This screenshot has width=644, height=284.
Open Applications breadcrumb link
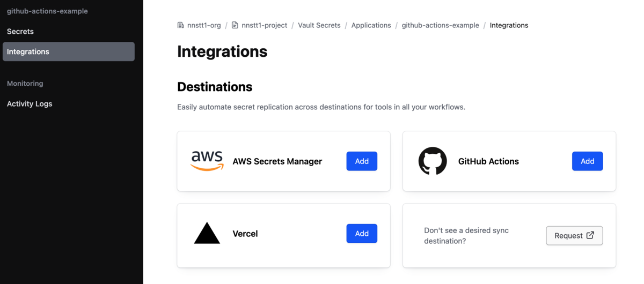[371, 25]
